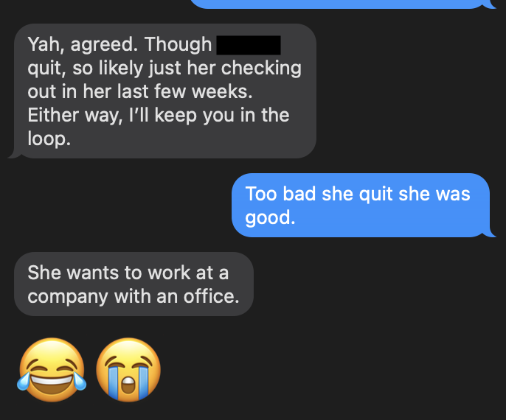
Task: Select the 'Yah, agreed' gray message bubble
Action: coord(164,91)
